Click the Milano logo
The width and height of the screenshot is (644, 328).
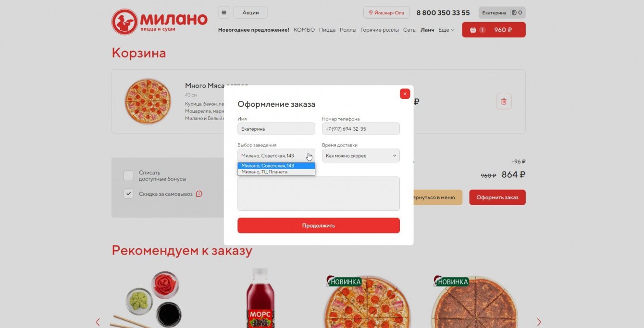point(160,22)
